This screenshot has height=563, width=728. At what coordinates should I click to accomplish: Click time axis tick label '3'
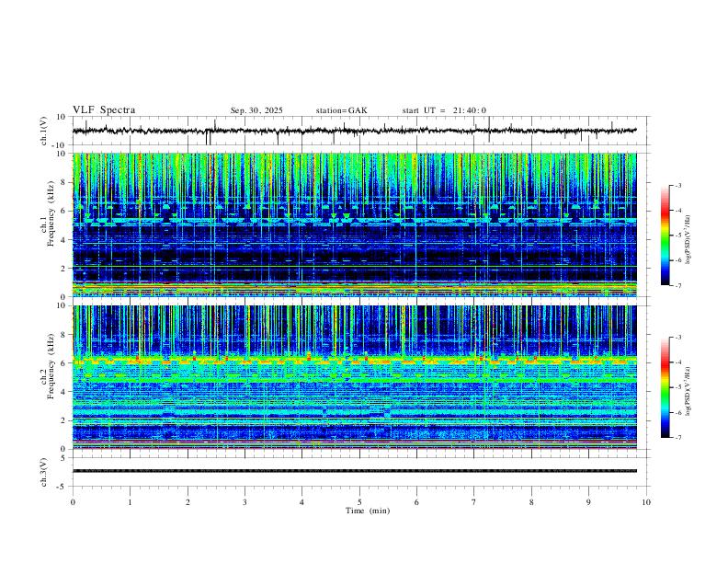(245, 502)
